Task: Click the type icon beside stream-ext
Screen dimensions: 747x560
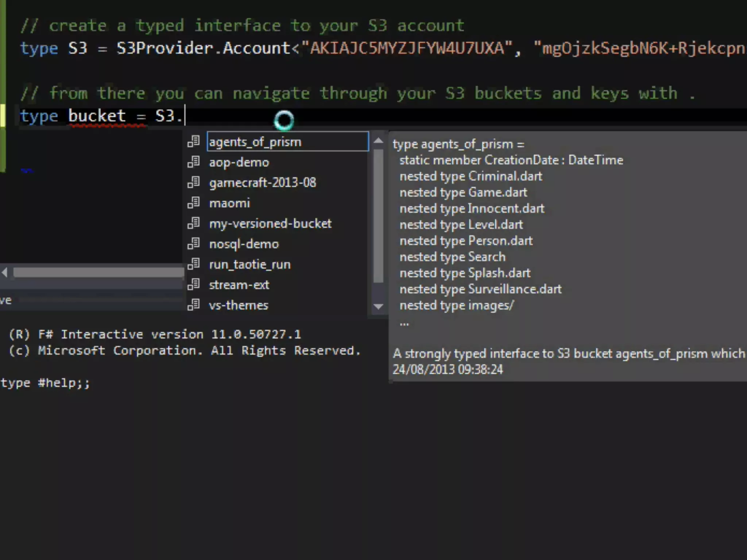Action: pos(193,284)
